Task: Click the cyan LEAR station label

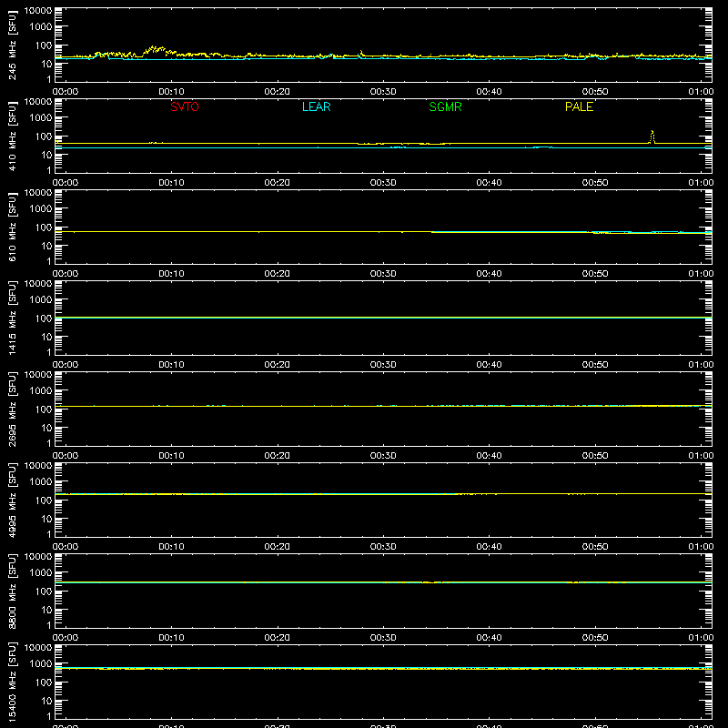Action: [x=316, y=106]
